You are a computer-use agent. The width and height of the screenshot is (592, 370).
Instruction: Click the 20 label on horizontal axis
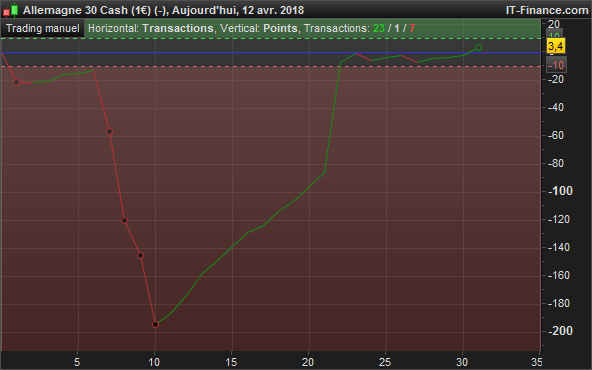[308, 362]
